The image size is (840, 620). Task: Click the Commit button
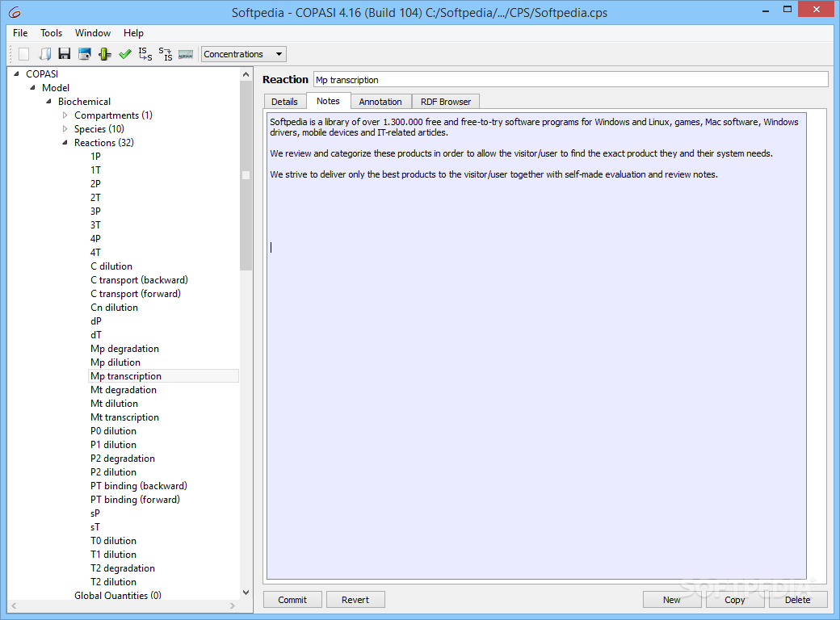(292, 600)
